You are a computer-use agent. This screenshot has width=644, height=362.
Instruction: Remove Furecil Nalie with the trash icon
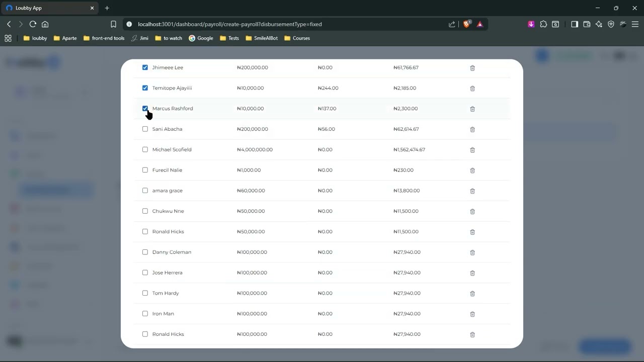pos(472,170)
